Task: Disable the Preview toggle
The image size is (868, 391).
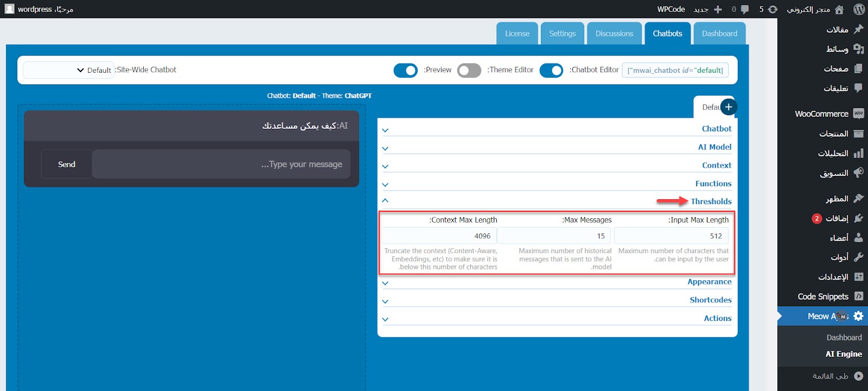Action: click(x=405, y=71)
